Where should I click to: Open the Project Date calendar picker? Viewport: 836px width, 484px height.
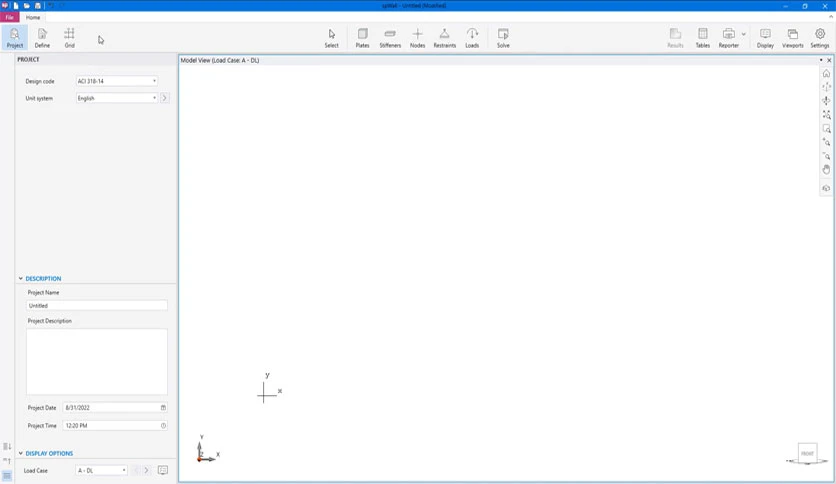[163, 407]
